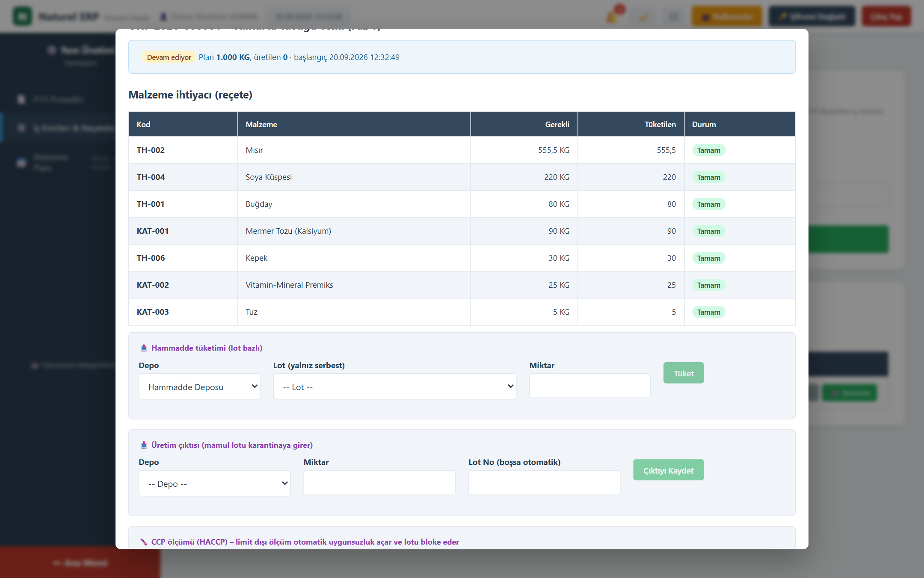Click the Üretim çıktısı section icon
The image size is (924, 578).
(144, 445)
